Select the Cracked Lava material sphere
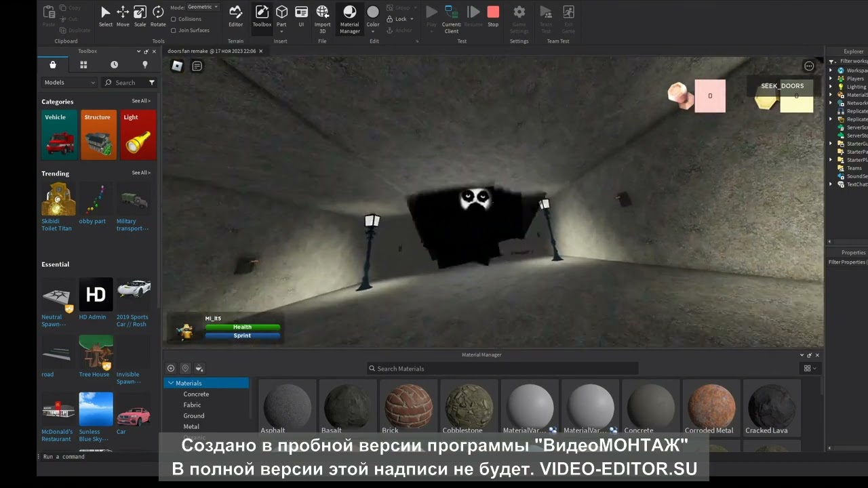Image resolution: width=868 pixels, height=488 pixels. 772,407
